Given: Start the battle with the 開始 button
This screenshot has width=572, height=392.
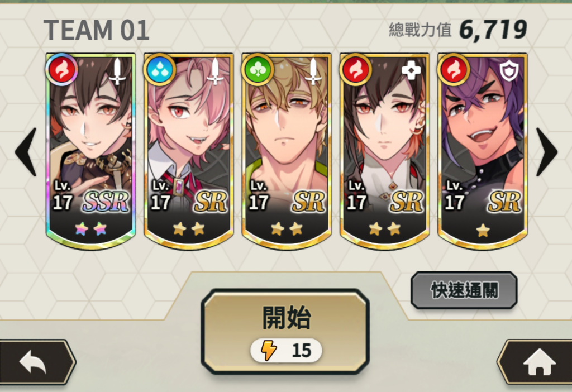Looking at the screenshot, I should click(x=285, y=332).
